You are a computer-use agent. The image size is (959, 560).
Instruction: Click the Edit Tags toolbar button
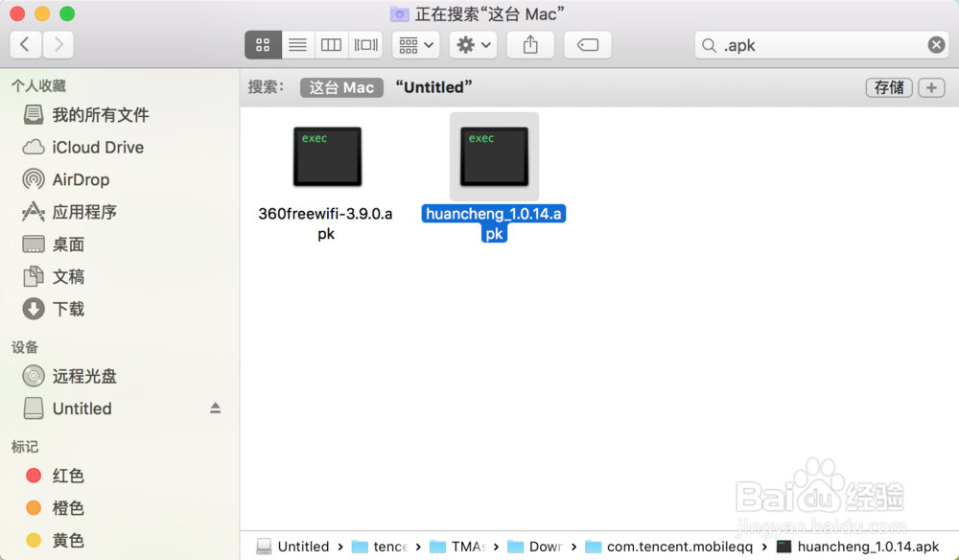tap(588, 45)
